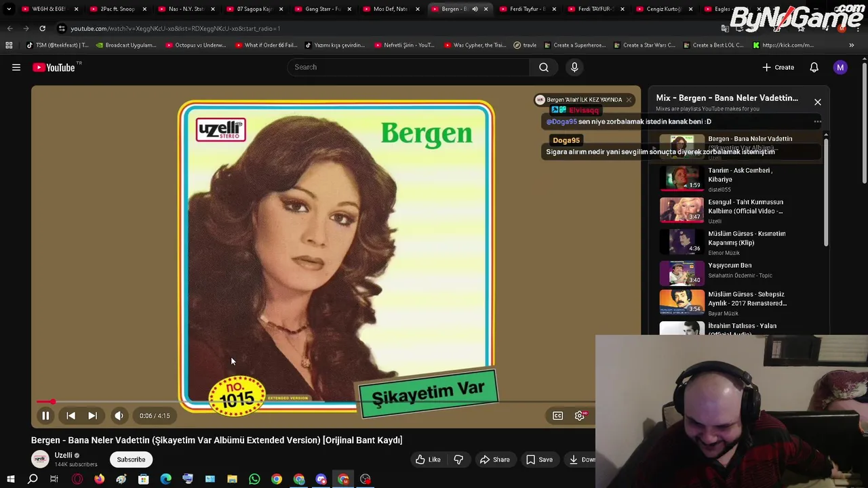Open Windows taskbar search

33,479
